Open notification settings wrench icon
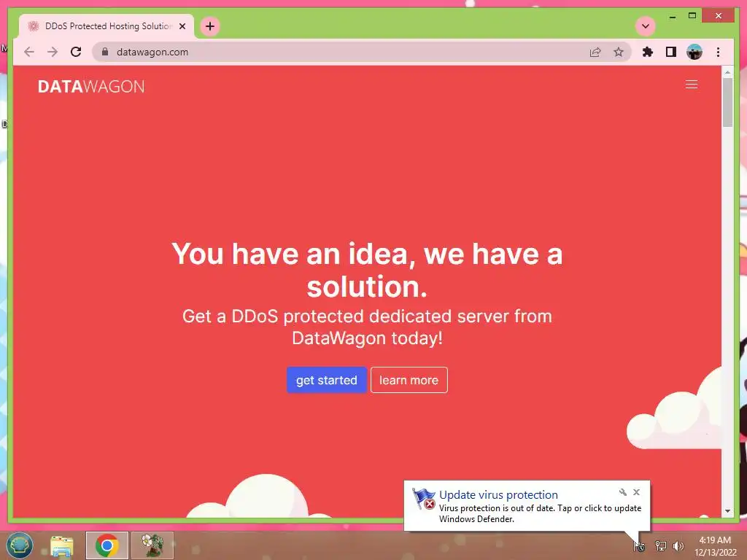747x560 pixels. pyautogui.click(x=623, y=492)
